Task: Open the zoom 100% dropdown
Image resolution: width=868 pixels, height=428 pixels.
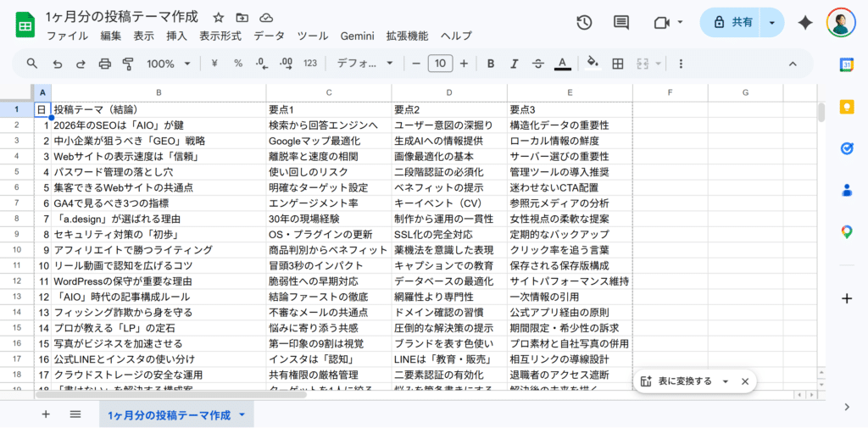Action: pos(172,64)
